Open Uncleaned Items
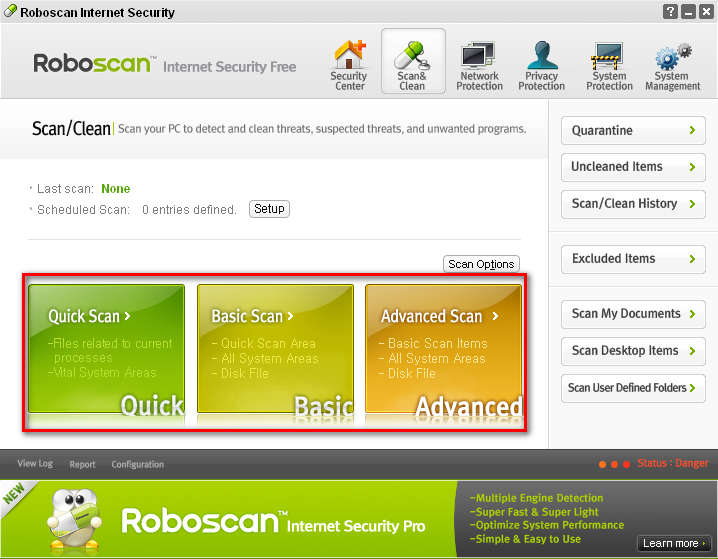718x559 pixels. click(633, 167)
